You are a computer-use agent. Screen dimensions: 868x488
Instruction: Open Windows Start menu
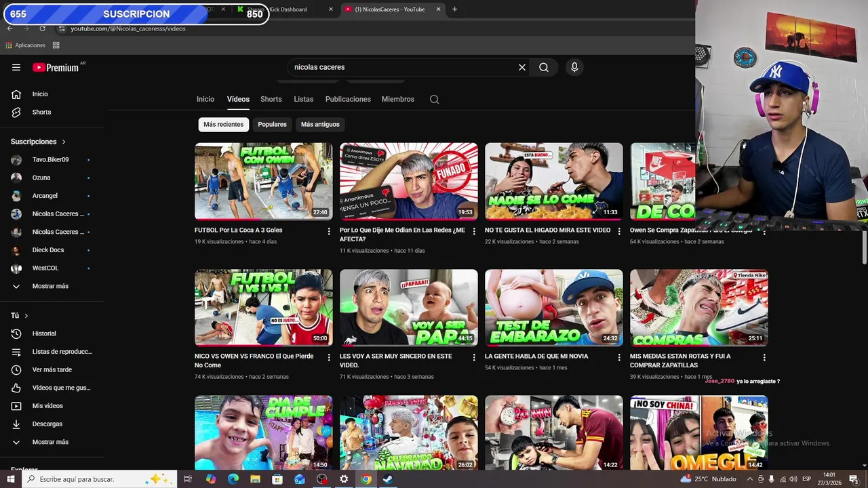click(x=11, y=479)
